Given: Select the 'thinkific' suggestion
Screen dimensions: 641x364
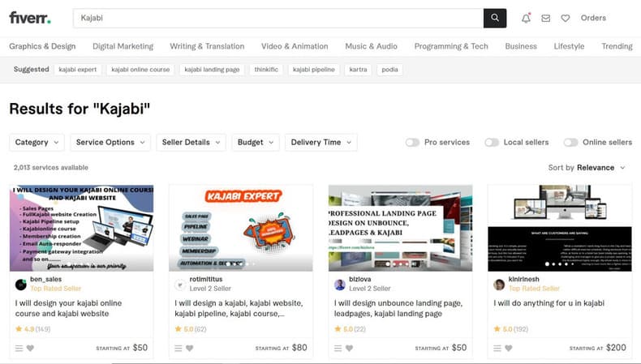Looking at the screenshot, I should (x=266, y=70).
